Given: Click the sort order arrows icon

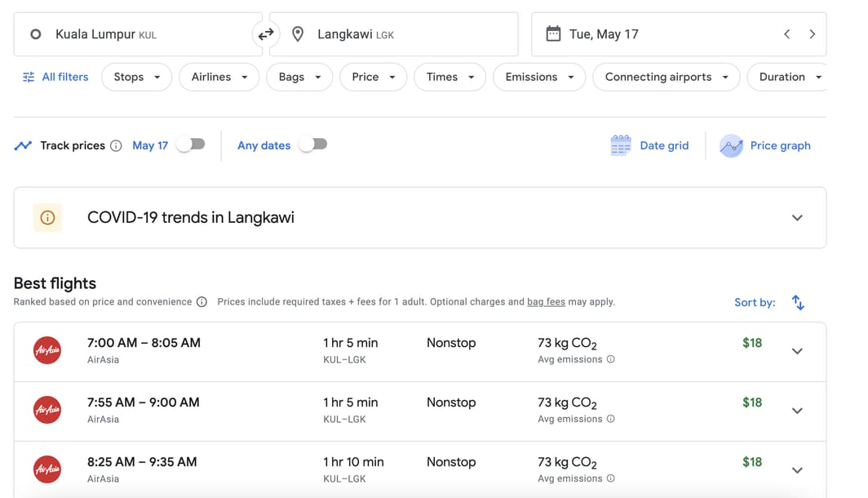Looking at the screenshot, I should click(x=798, y=302).
